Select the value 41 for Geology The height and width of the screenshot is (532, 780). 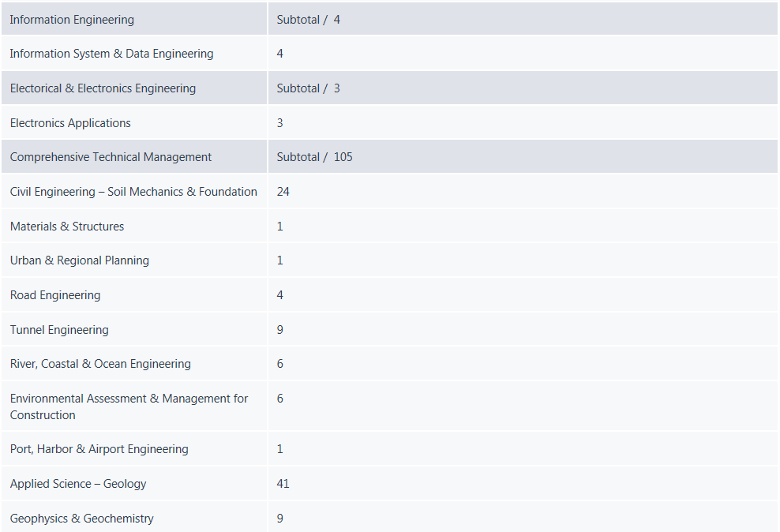[x=283, y=483]
